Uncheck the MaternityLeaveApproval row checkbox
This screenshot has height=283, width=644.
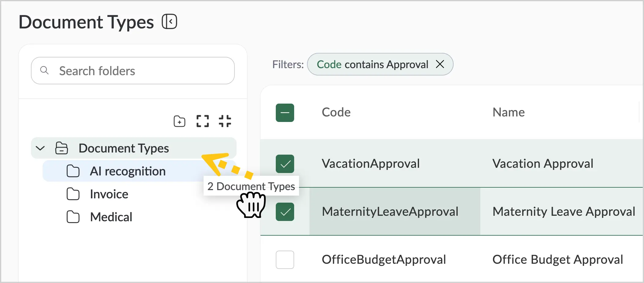coord(285,212)
